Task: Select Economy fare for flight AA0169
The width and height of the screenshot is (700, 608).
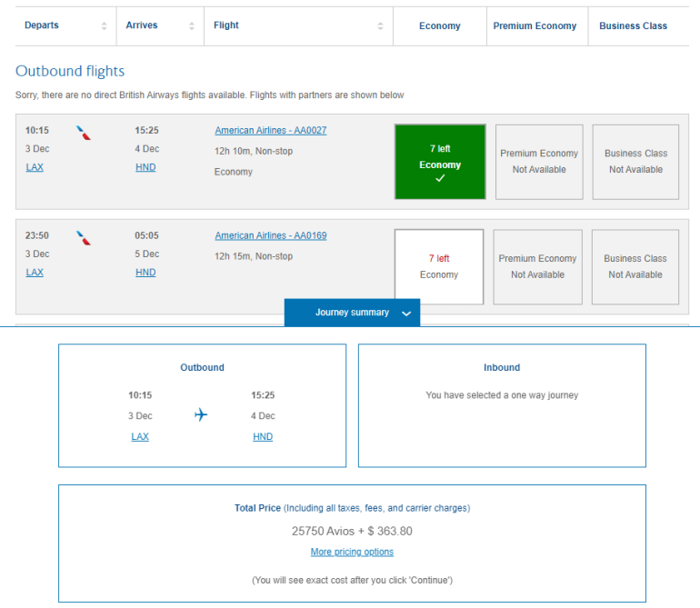Action: (439, 266)
